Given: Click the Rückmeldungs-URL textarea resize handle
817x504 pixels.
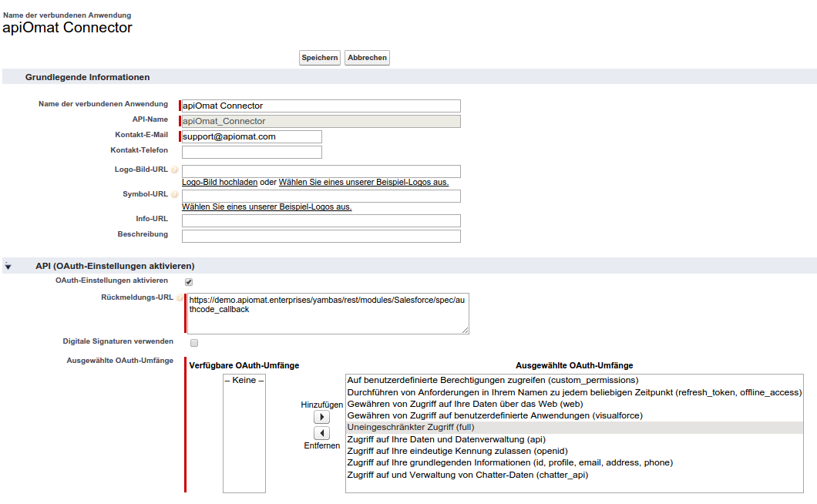Looking at the screenshot, I should (465, 330).
